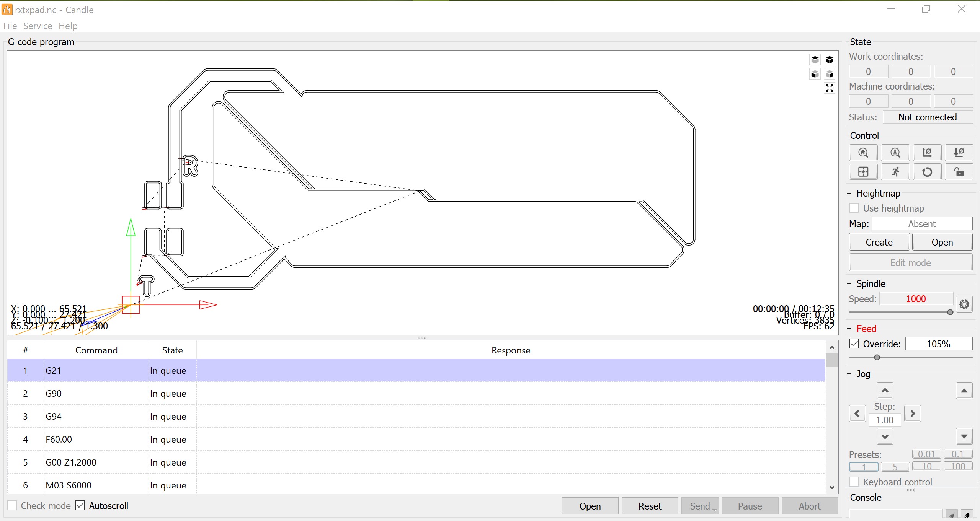The image size is (980, 521).
Task: Collapse the Heightmap section
Action: coord(849,193)
